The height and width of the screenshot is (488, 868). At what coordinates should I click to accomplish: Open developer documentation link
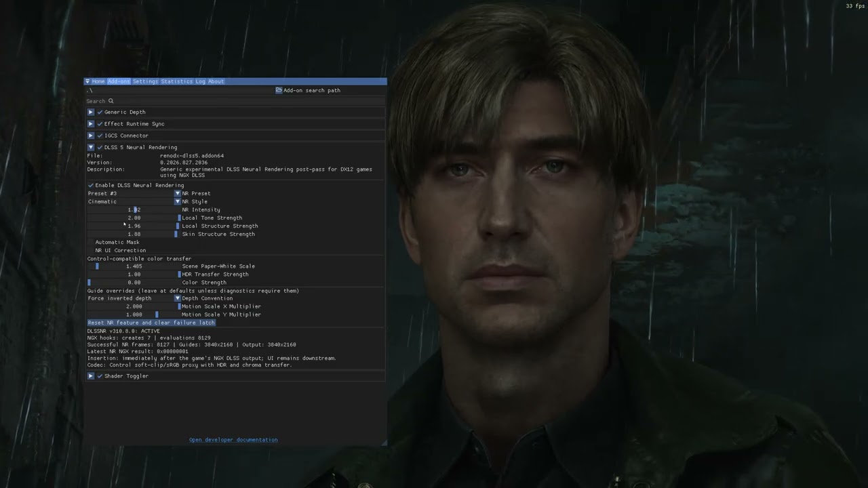pos(233,440)
